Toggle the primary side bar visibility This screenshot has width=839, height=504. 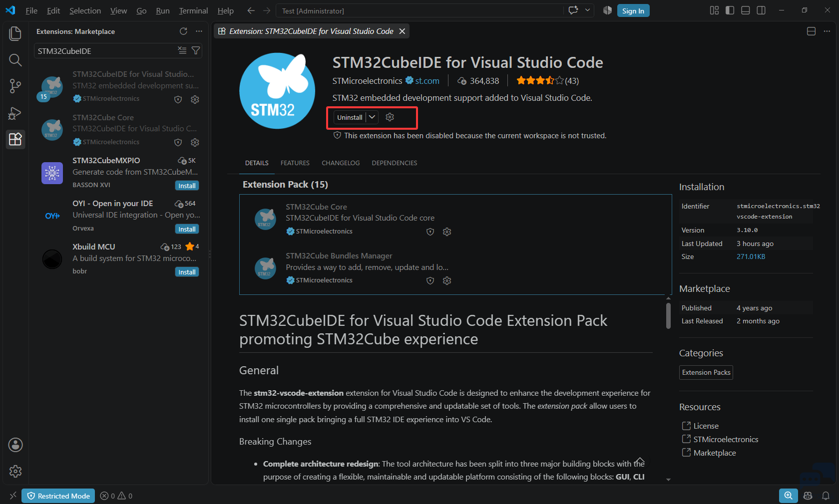730,10
